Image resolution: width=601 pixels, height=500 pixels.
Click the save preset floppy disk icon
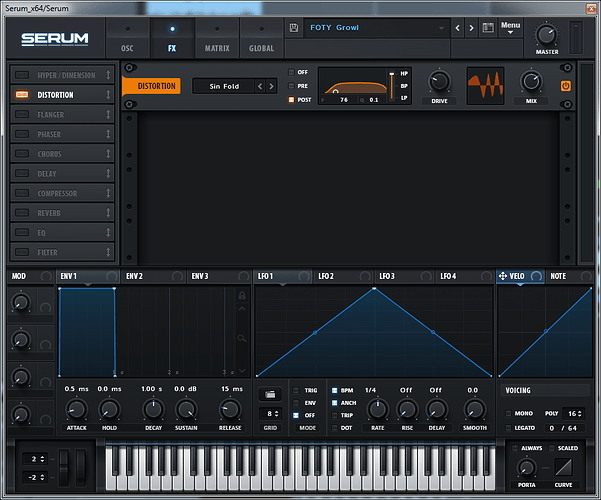click(294, 28)
